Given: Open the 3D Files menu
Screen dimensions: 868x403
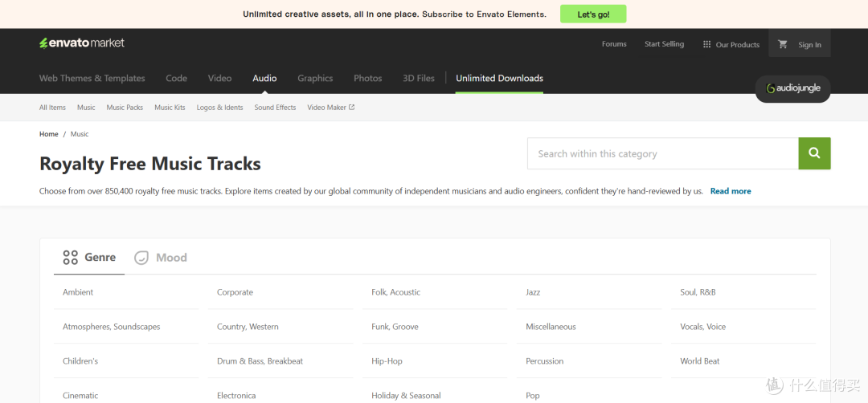Looking at the screenshot, I should [419, 78].
